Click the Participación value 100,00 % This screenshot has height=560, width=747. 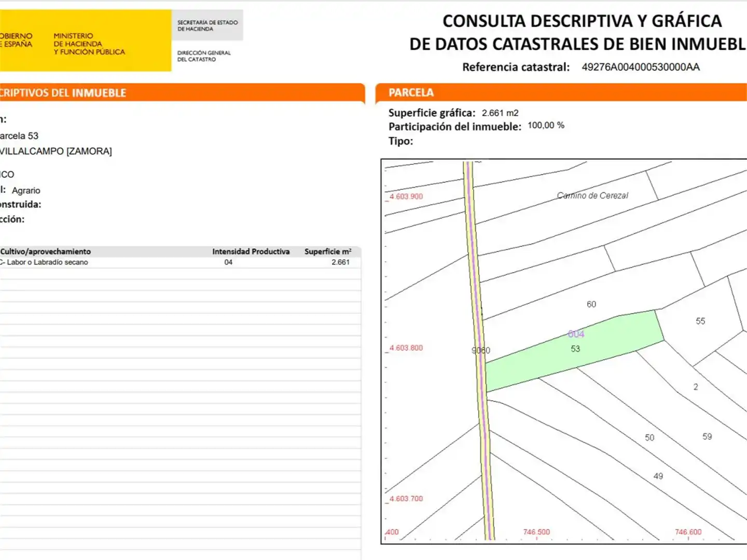[546, 125]
